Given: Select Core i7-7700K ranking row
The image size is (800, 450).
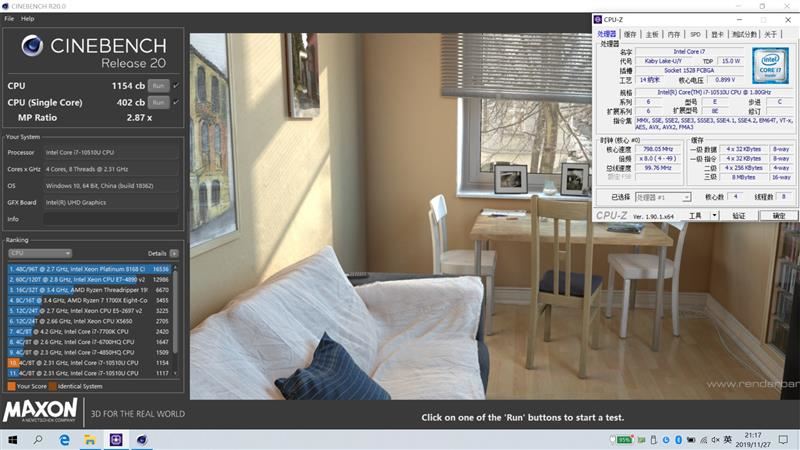Looking at the screenshot, I should (89, 332).
